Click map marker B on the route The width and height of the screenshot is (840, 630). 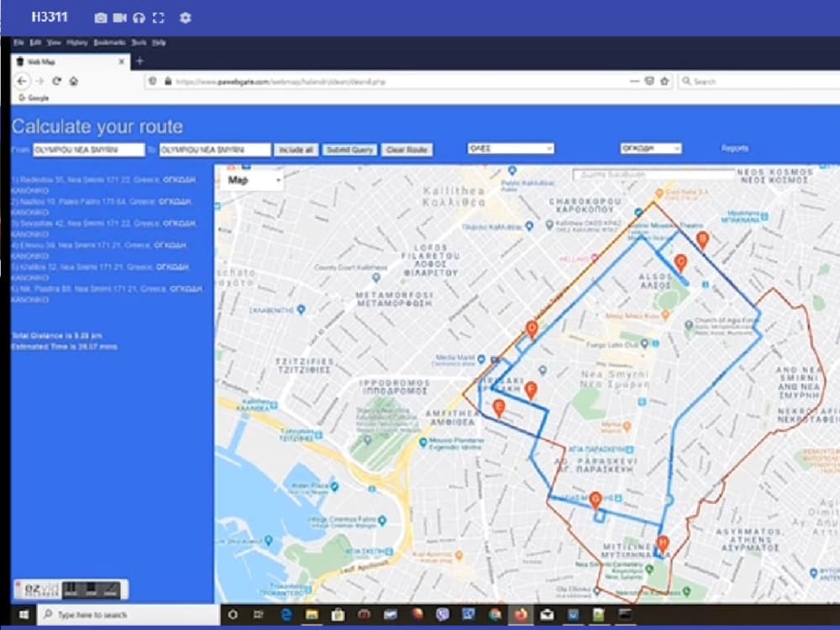tap(702, 240)
